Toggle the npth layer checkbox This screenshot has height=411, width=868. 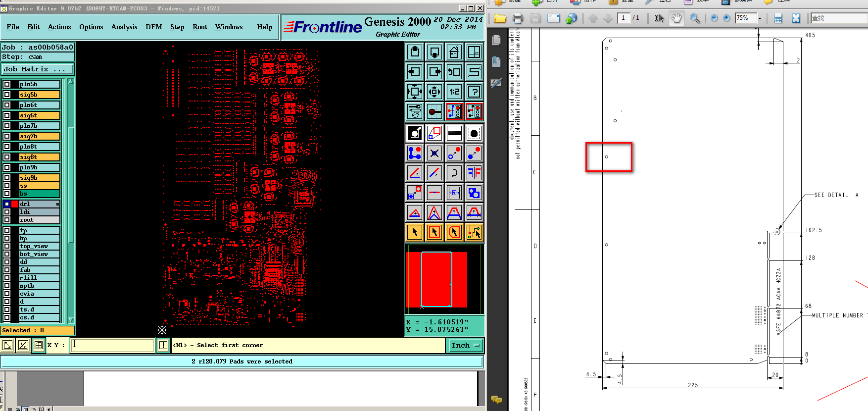(7, 286)
